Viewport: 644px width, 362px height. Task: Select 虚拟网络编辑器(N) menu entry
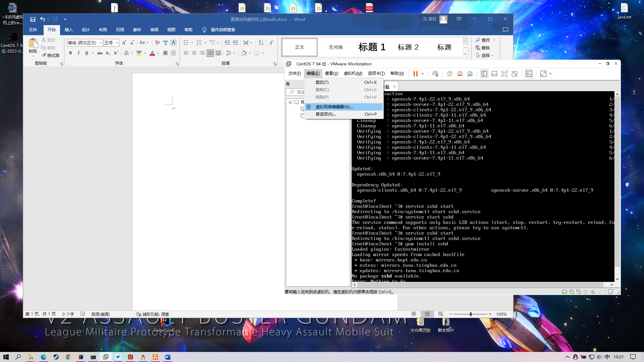click(x=334, y=107)
